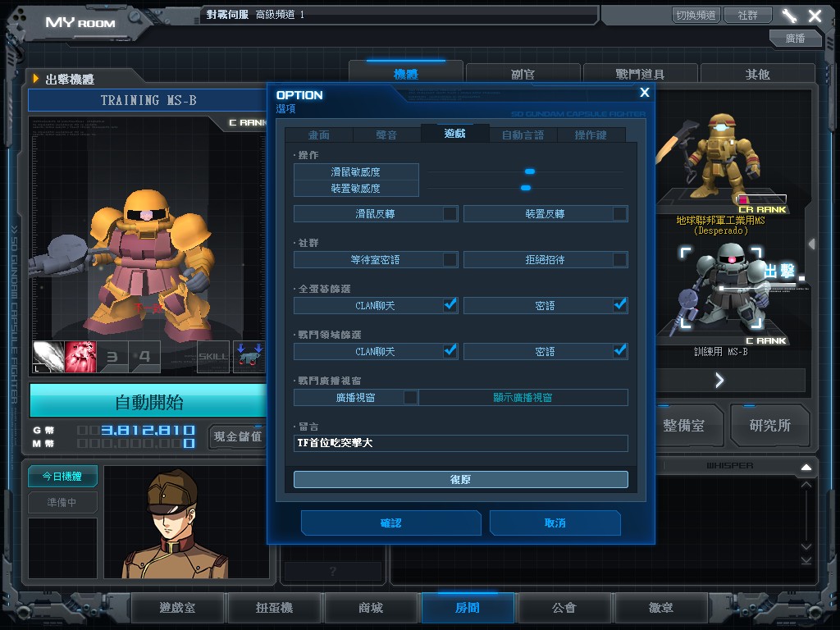Select 房間 in bottom navigation
Viewport: 840px width, 630px height.
pos(468,608)
